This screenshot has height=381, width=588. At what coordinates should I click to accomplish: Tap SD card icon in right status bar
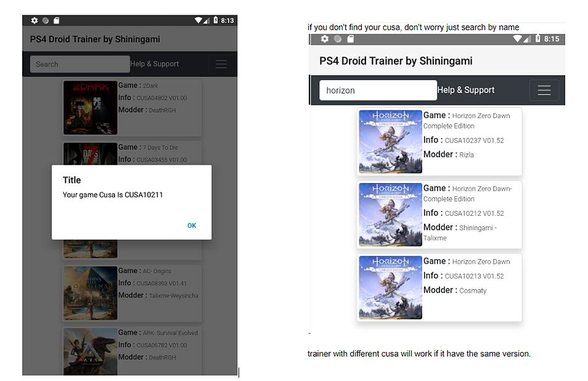(350, 39)
